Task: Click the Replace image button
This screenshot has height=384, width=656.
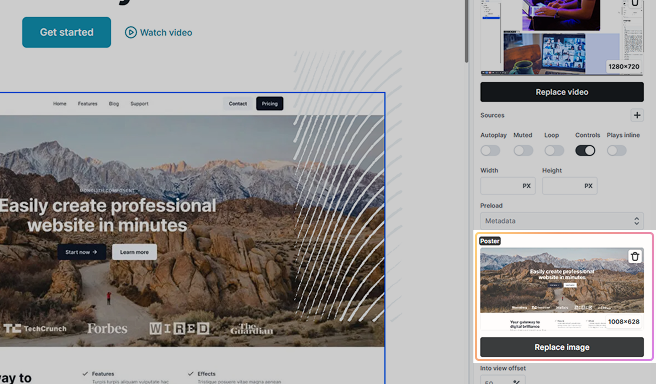Action: (562, 347)
